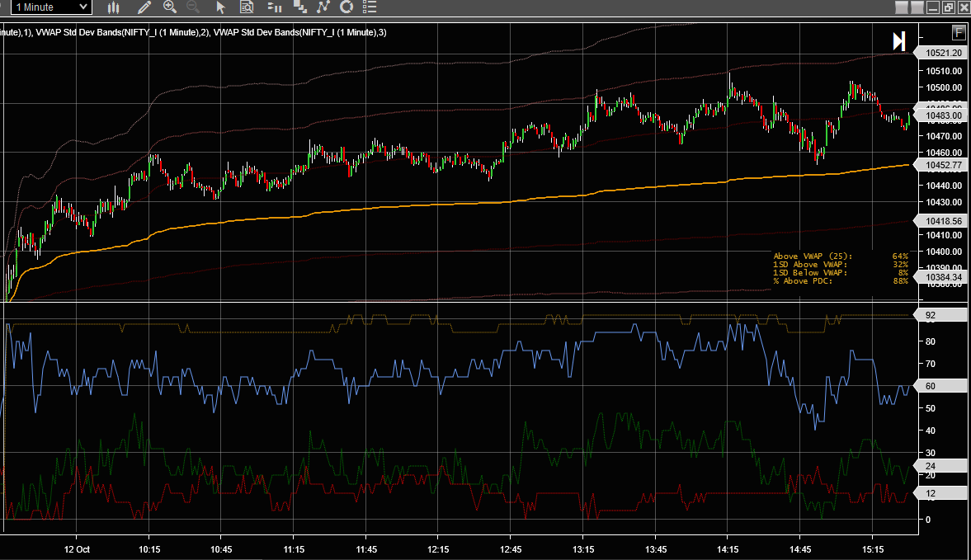Select the 10521.20 price marker
This screenshot has width=971, height=560.
tap(941, 54)
